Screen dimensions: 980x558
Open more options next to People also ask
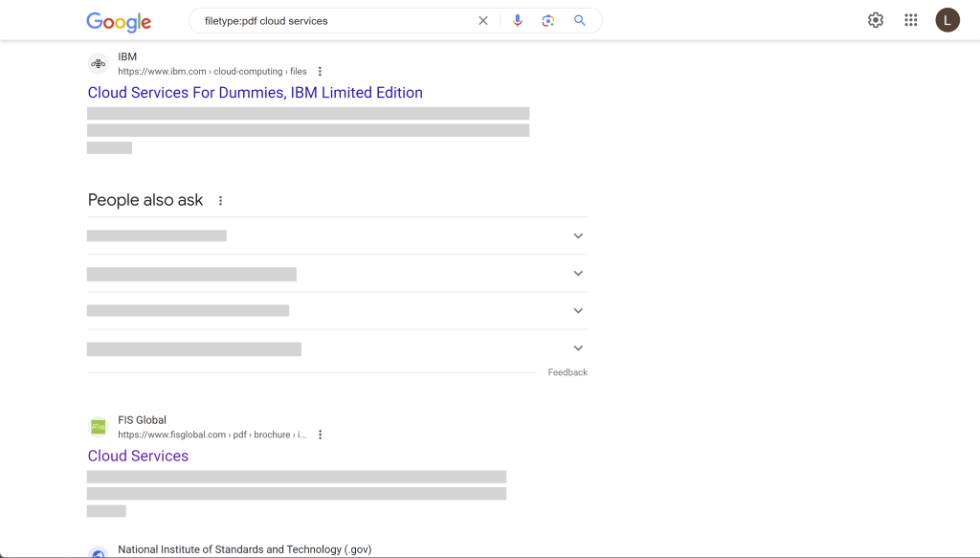pyautogui.click(x=221, y=201)
